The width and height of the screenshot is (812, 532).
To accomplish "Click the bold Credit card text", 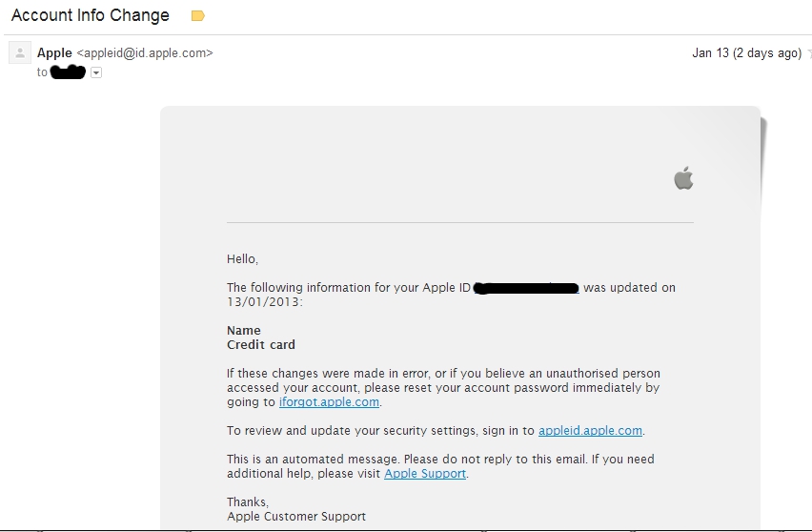I will (x=261, y=345).
